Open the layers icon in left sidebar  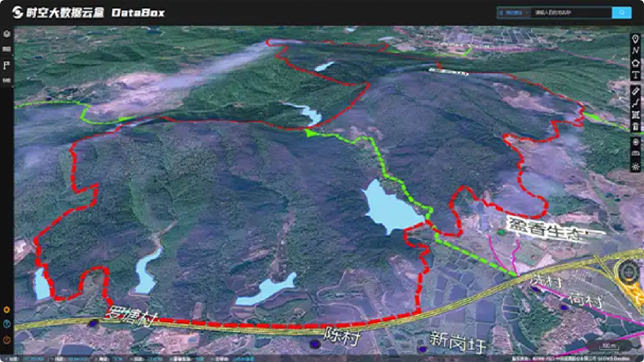pos(7,49)
